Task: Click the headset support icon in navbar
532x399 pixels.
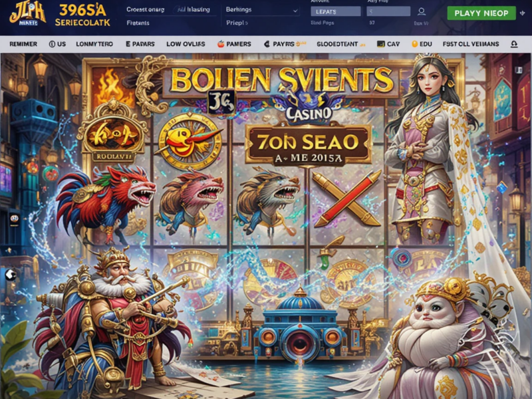Action: point(514,44)
